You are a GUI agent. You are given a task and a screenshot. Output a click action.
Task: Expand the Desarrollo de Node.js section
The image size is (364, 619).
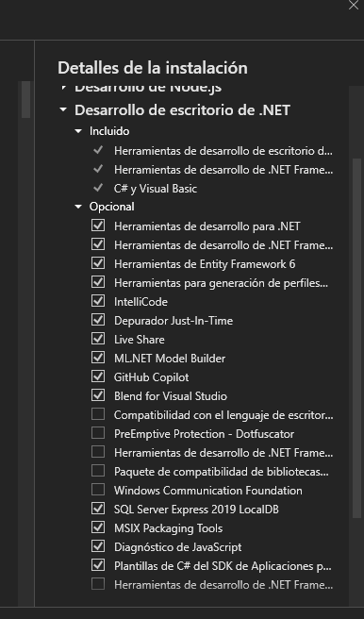[x=63, y=88]
